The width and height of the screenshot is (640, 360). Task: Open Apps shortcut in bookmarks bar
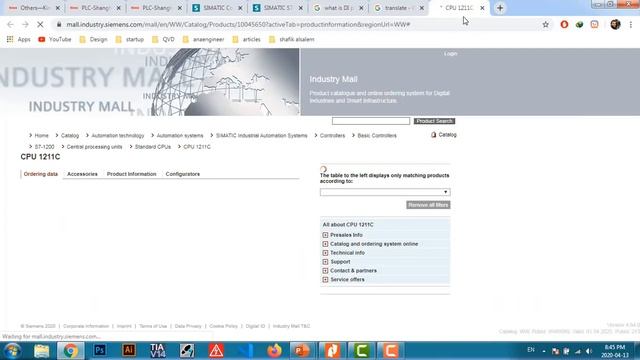19,39
